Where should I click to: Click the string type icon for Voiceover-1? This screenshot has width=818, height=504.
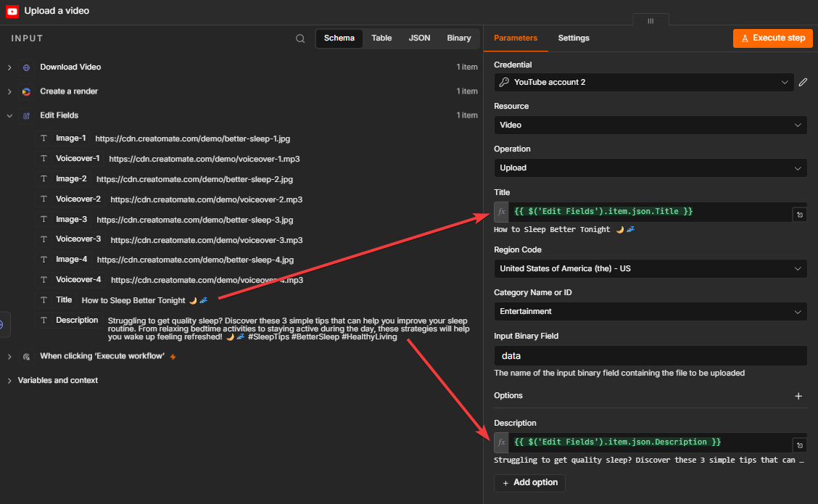(44, 159)
